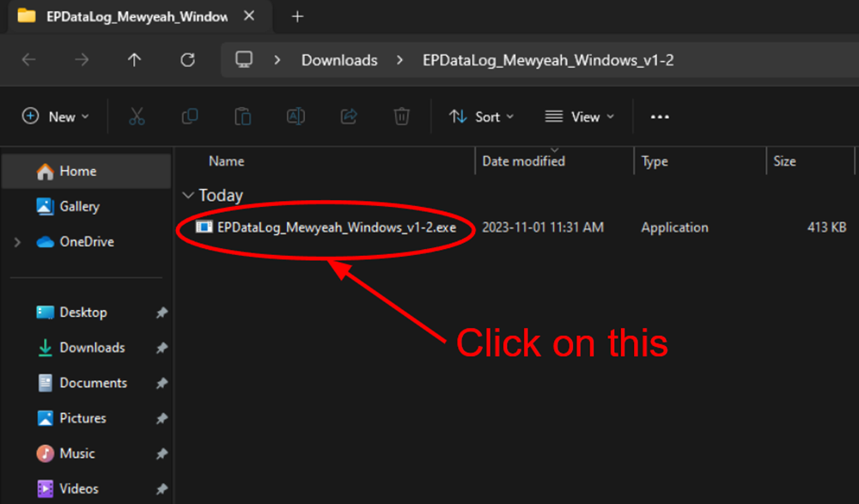Select file EPDataLog_Mewyeah_Windows_v1-2.exe

click(337, 228)
